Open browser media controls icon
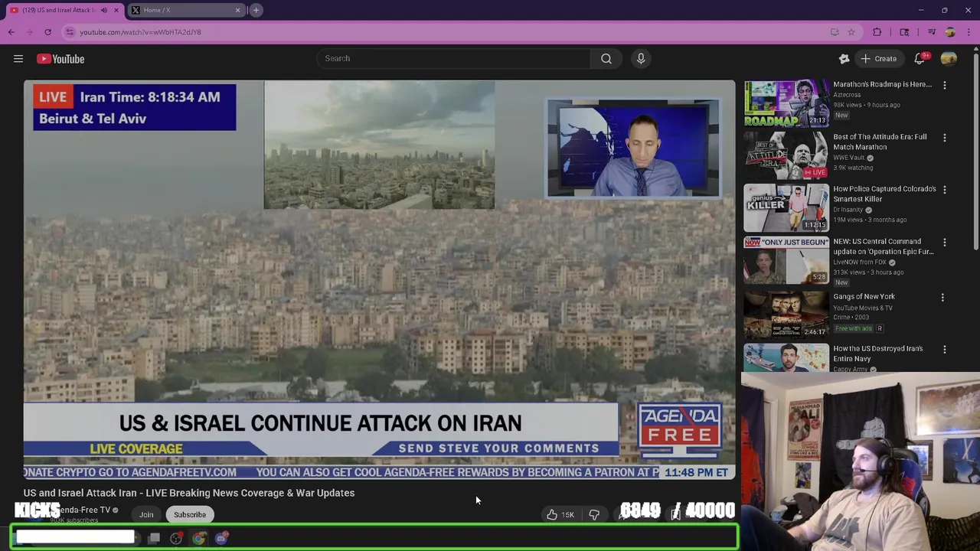980x551 pixels. (932, 32)
